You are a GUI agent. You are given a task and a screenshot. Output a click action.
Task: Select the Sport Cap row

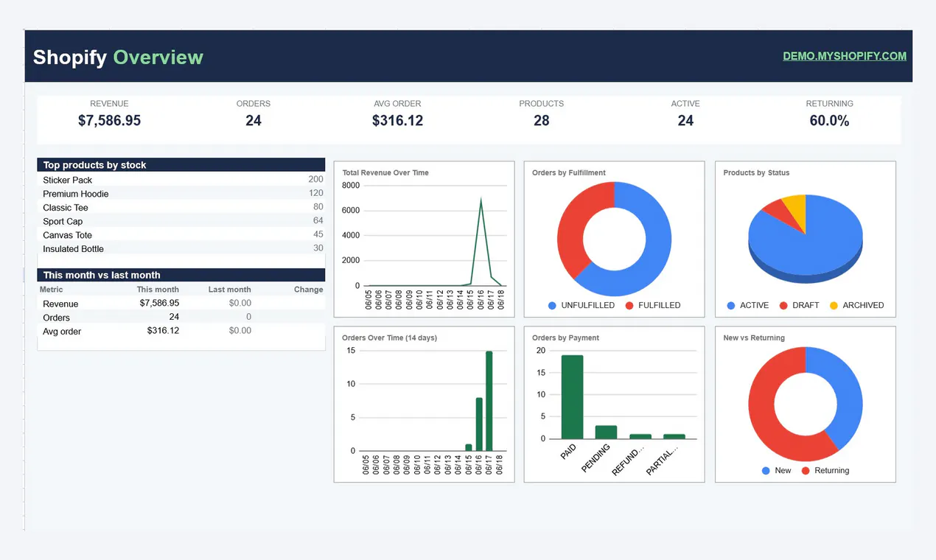(181, 221)
